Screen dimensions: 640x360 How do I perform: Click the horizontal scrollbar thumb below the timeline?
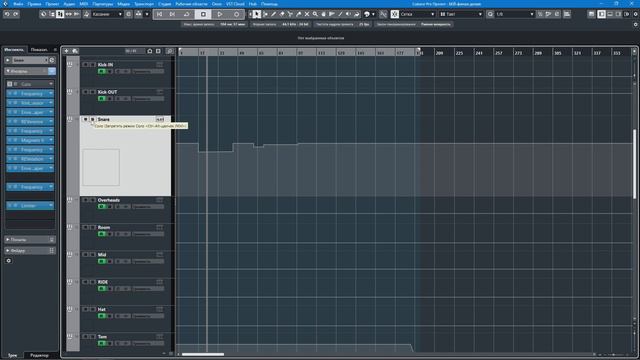(x=203, y=354)
